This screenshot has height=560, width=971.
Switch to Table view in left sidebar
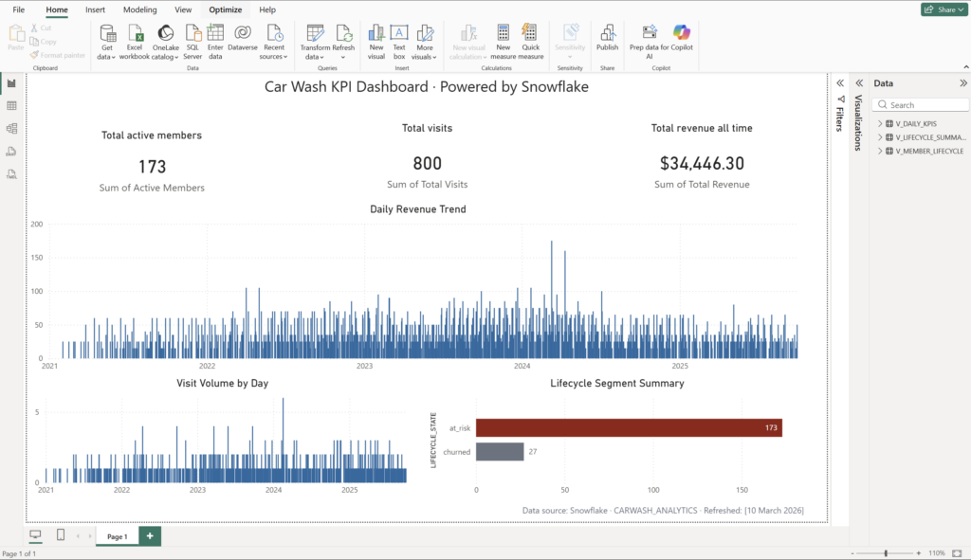point(11,105)
